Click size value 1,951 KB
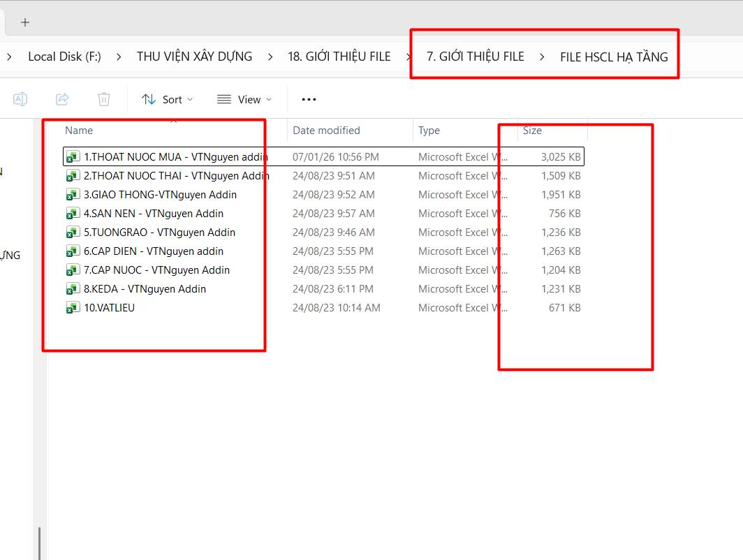 (561, 195)
